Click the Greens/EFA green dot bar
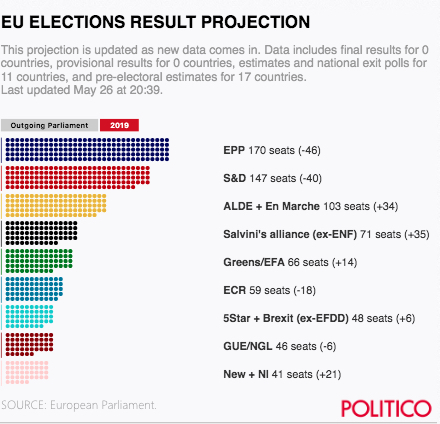Image resolution: width=440 pixels, height=424 pixels. [x=39, y=261]
